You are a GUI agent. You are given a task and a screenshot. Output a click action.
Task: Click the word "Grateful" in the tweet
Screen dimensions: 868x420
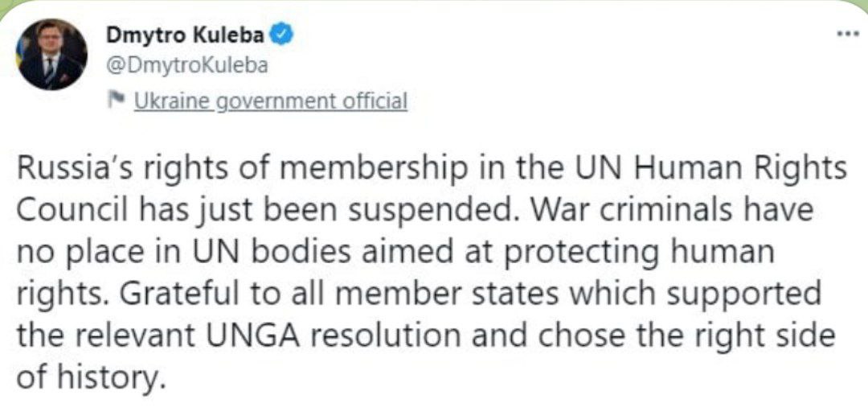pos(168,294)
